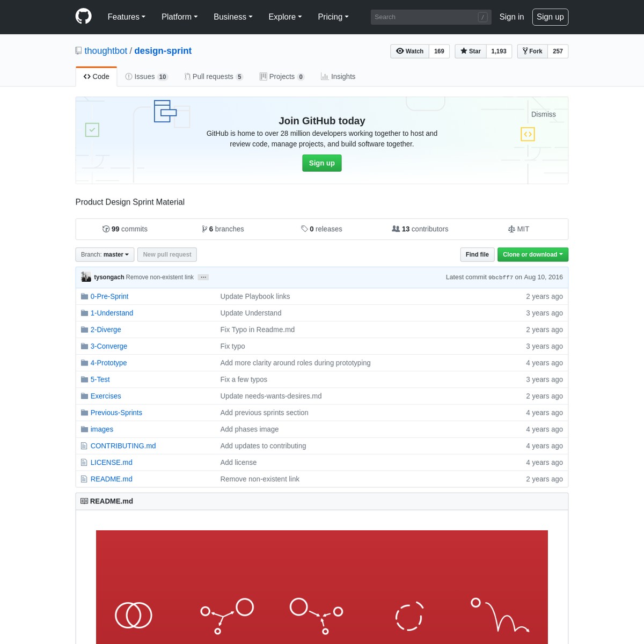Viewport: 644px width, 644px height.
Task: Open 'Add more clarity around roles' commit
Action: tap(295, 363)
